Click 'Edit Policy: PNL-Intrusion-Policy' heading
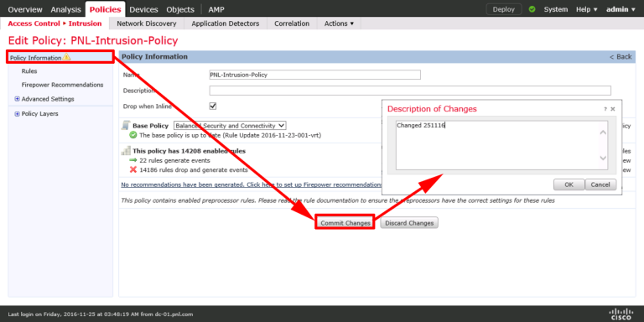This screenshot has width=644, height=322. click(93, 40)
